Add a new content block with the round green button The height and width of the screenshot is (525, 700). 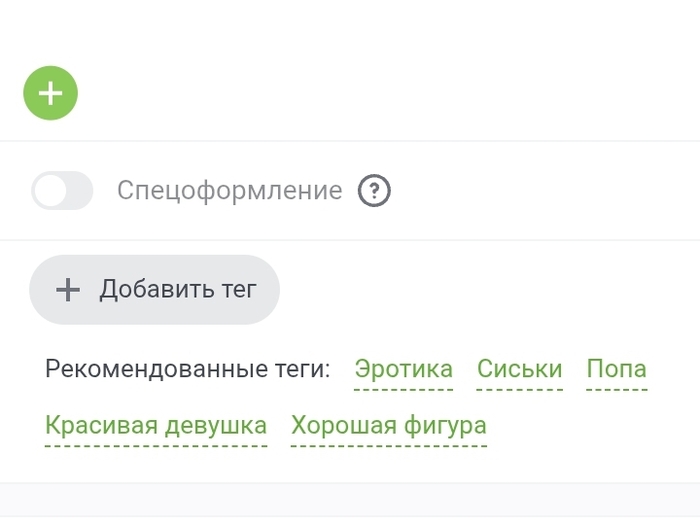(x=50, y=93)
